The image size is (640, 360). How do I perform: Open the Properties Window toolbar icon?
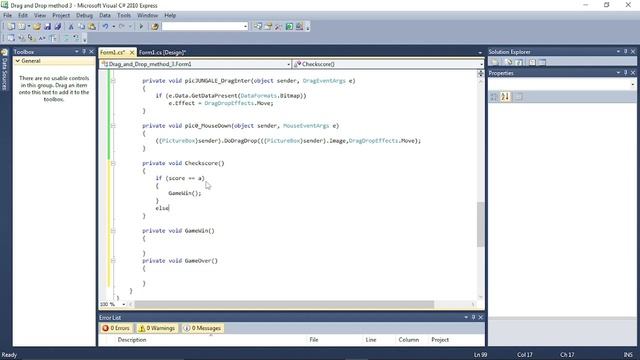click(x=268, y=27)
